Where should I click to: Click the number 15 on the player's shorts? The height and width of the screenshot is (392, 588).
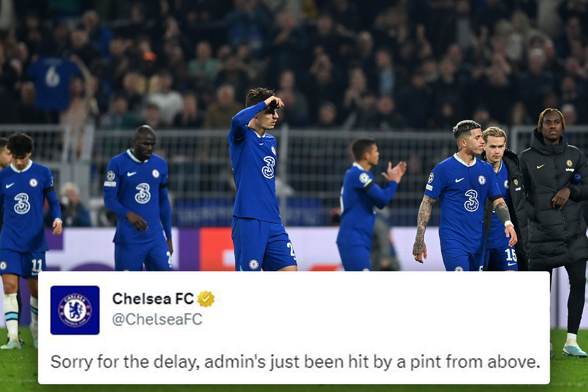[x=511, y=255]
